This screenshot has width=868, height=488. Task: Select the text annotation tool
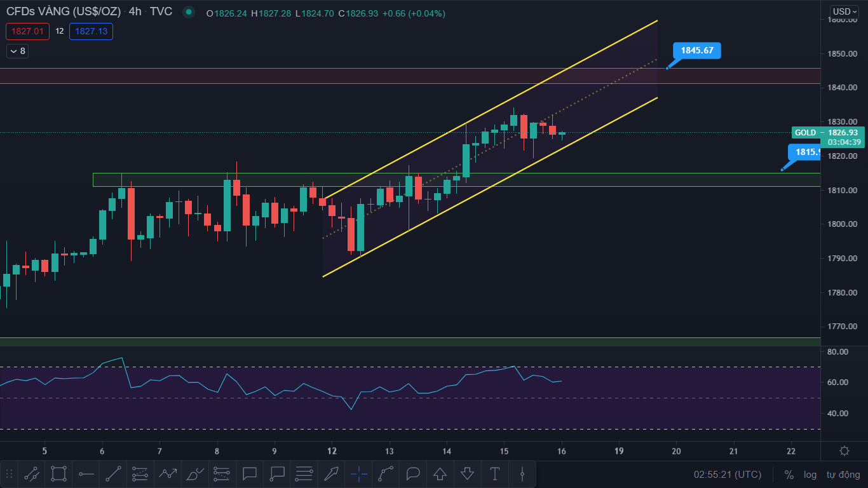[x=494, y=474]
